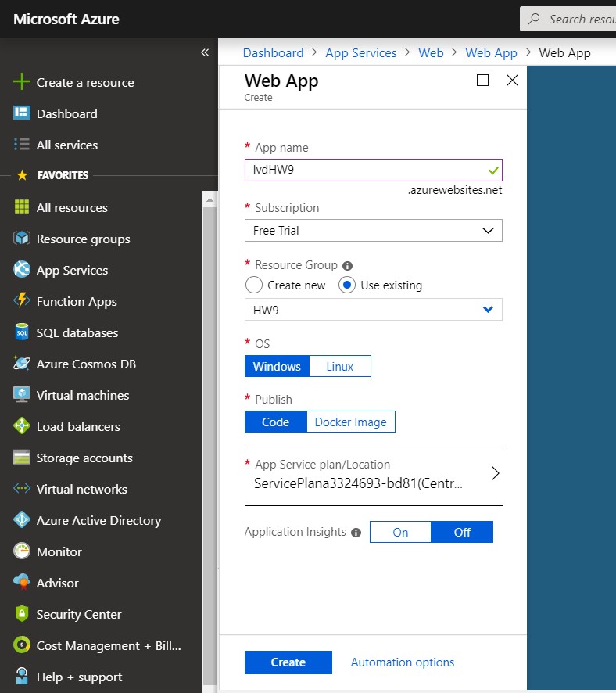Expand App Service plan/Location chevron
616x693 pixels.
coord(494,473)
